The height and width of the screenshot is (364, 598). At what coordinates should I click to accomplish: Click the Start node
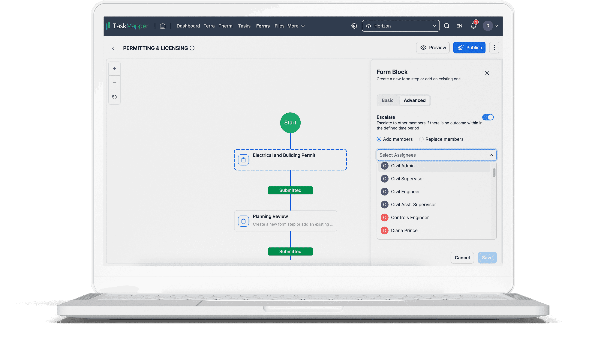pyautogui.click(x=290, y=123)
